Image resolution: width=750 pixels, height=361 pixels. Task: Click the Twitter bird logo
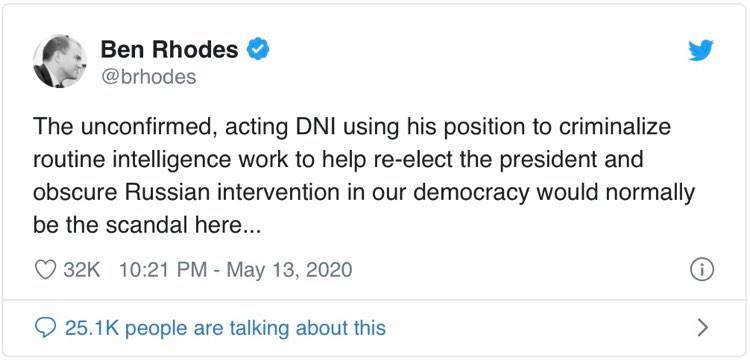tap(701, 50)
